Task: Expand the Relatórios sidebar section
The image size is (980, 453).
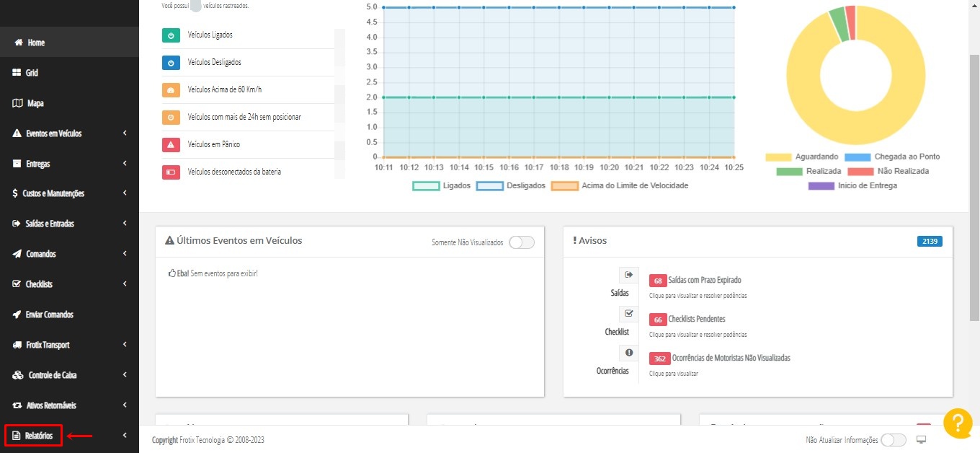Action: tap(69, 436)
